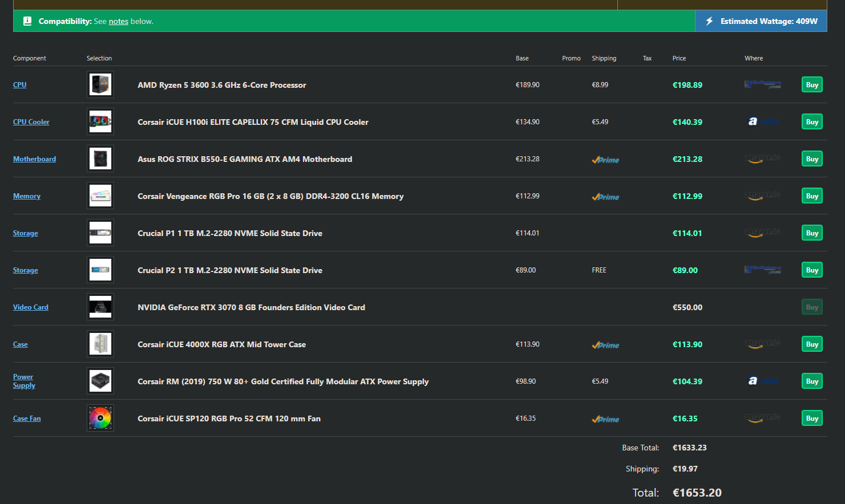
Task: Open the Corsair Vengeance RGB Pro memory thumbnail
Action: point(100,196)
